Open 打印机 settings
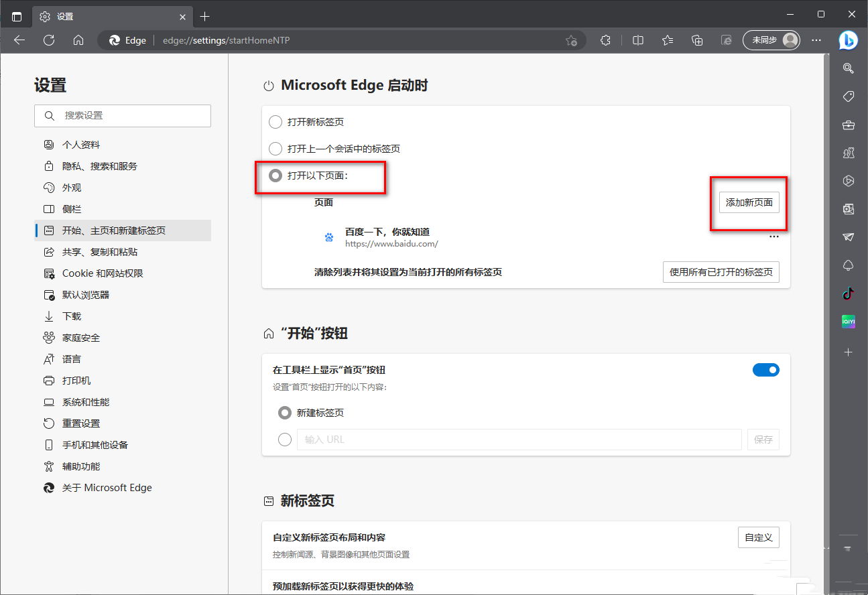 (123, 381)
